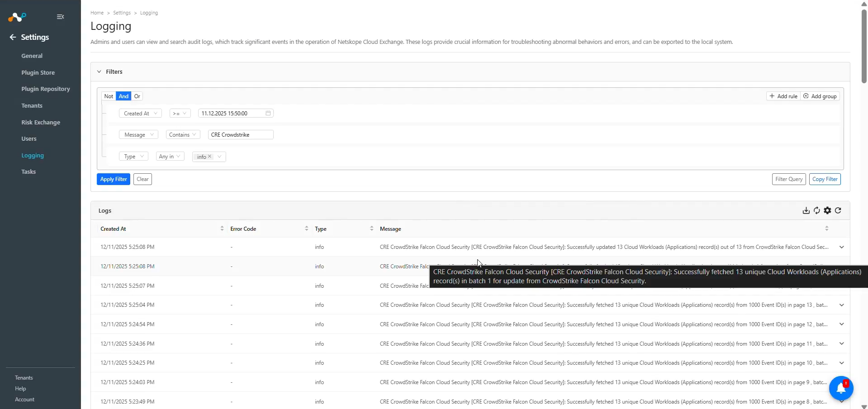This screenshot has width=868, height=409.
Task: Open the Any in operator dropdown
Action: point(170,157)
